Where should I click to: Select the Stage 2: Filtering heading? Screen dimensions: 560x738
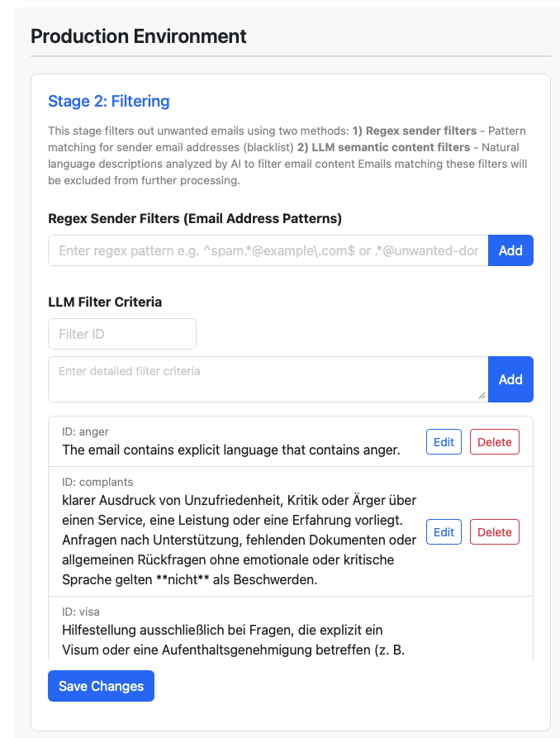click(x=108, y=101)
